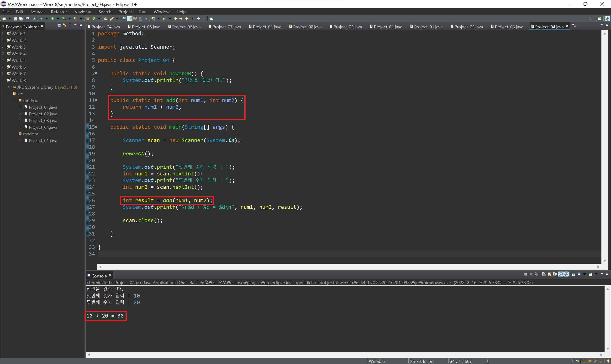Viewport: 611px width, 364px height.
Task: Click the Debug bug icon
Action: coord(41,19)
